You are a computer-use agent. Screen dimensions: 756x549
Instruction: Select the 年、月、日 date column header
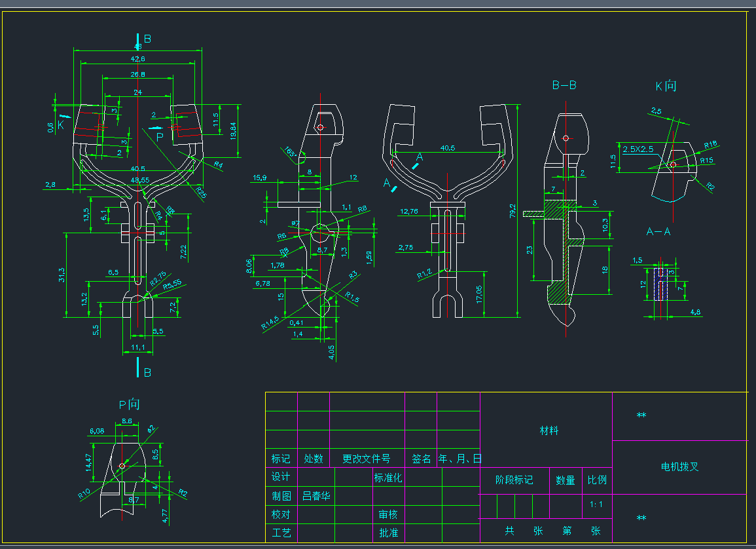pyautogui.click(x=459, y=459)
